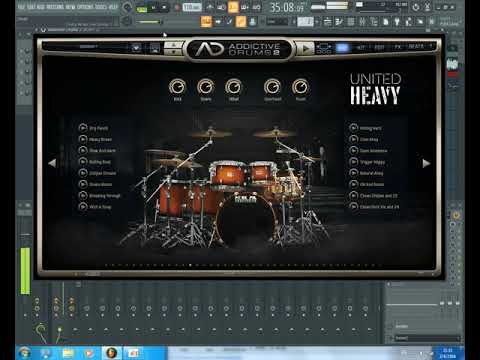
Task: Select previous preset with up arrow
Action: (x=173, y=45)
